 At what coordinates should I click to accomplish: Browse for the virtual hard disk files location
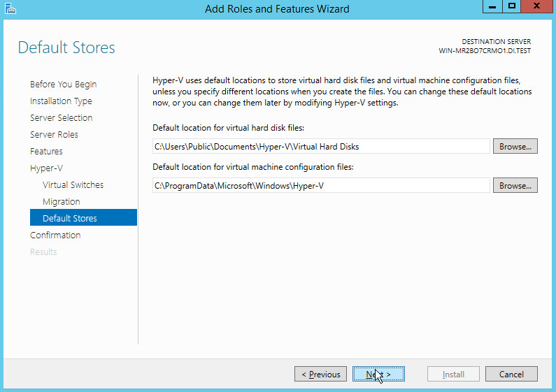pyautogui.click(x=515, y=146)
